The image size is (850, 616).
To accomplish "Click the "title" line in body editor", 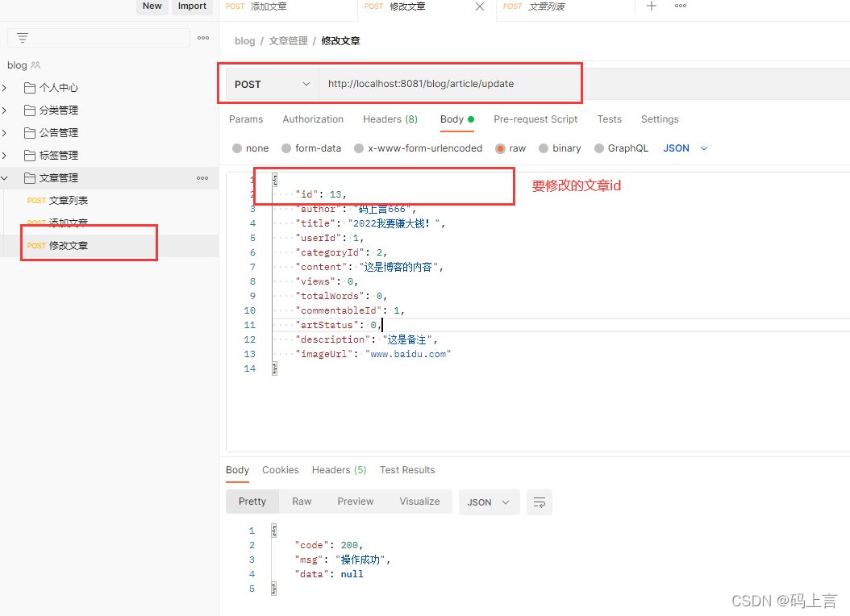I will click(370, 223).
